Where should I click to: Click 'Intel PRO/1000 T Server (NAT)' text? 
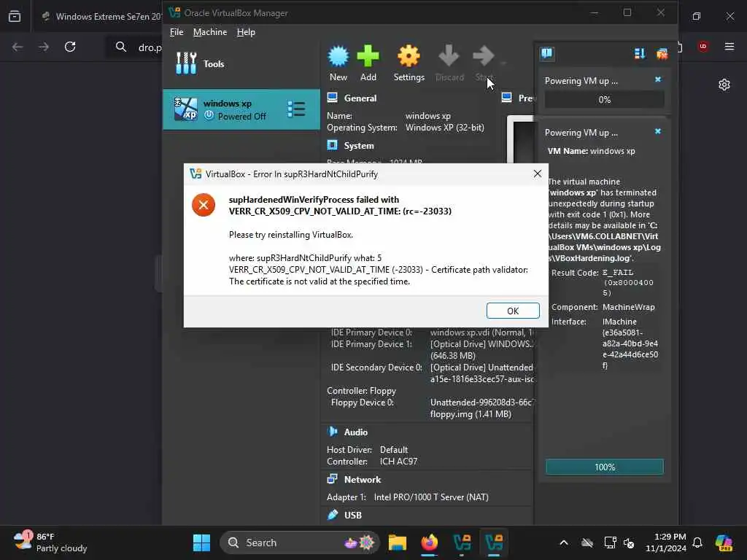[431, 497]
